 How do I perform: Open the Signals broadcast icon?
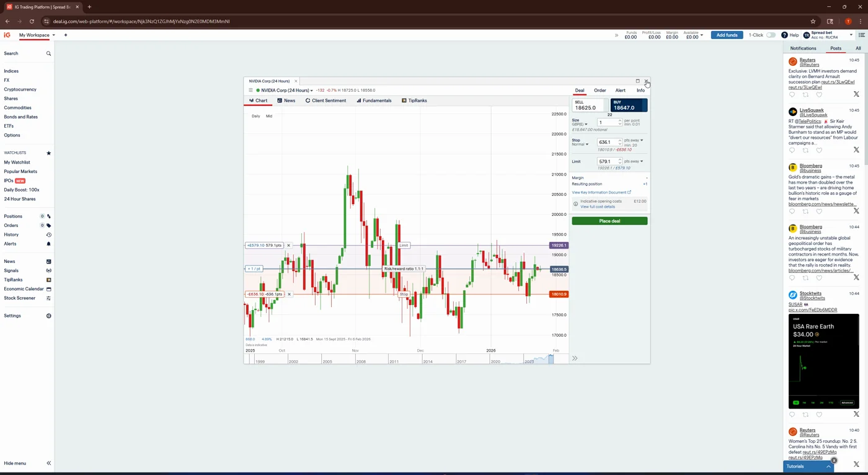pos(48,270)
